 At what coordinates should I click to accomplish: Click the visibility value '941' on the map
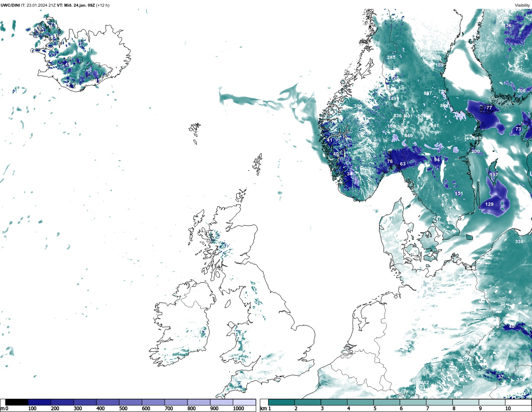click(435, 126)
